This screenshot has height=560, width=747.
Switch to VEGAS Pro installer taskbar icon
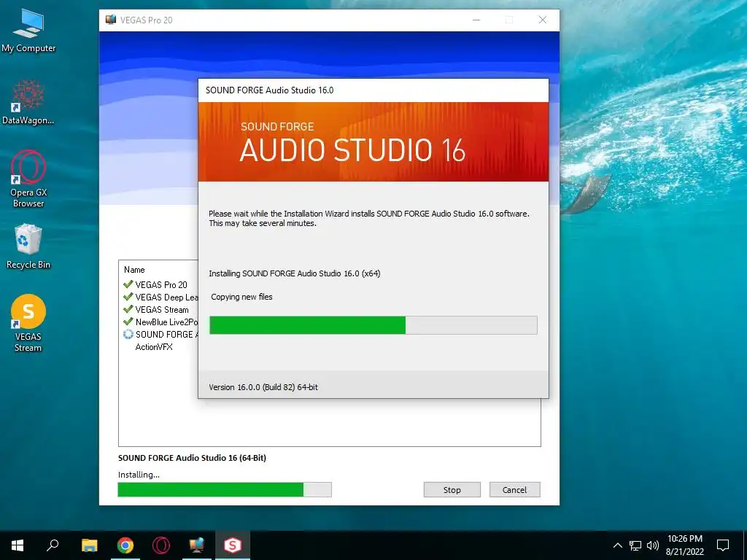click(197, 545)
